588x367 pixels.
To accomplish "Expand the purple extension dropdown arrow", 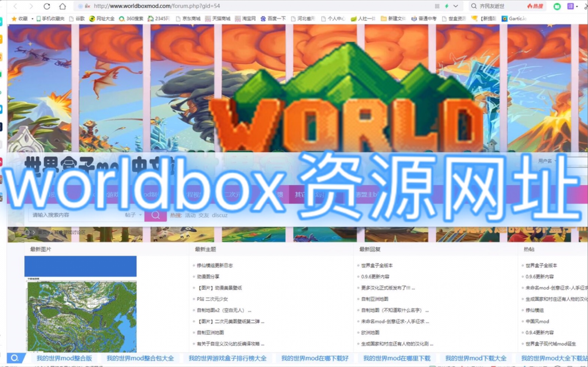I will [577, 6].
